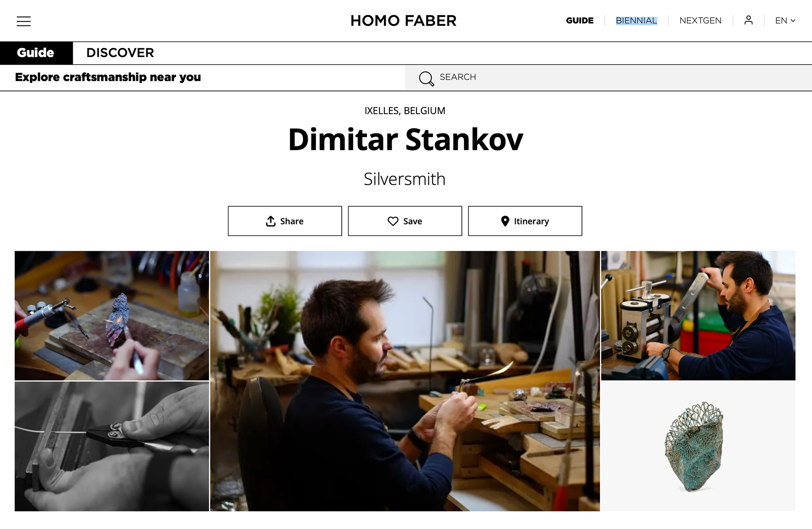Open the central portrait photo of silversmith
The width and height of the screenshot is (812, 529).
(x=405, y=381)
